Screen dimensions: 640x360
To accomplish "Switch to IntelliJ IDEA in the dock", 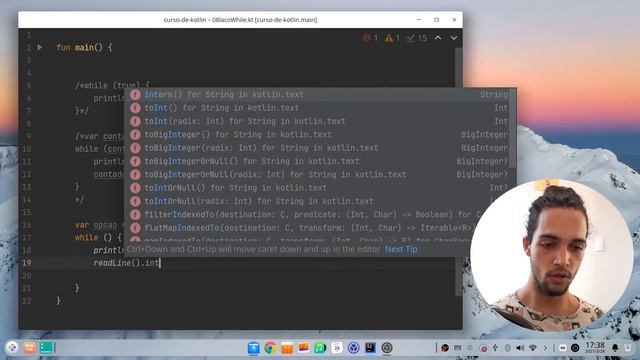I will coord(370,348).
